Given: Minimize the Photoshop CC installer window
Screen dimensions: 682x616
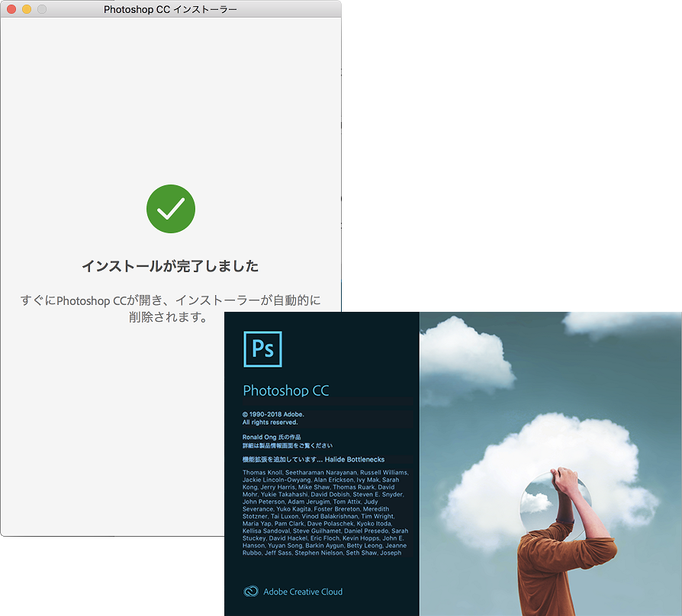Looking at the screenshot, I should coord(27,9).
